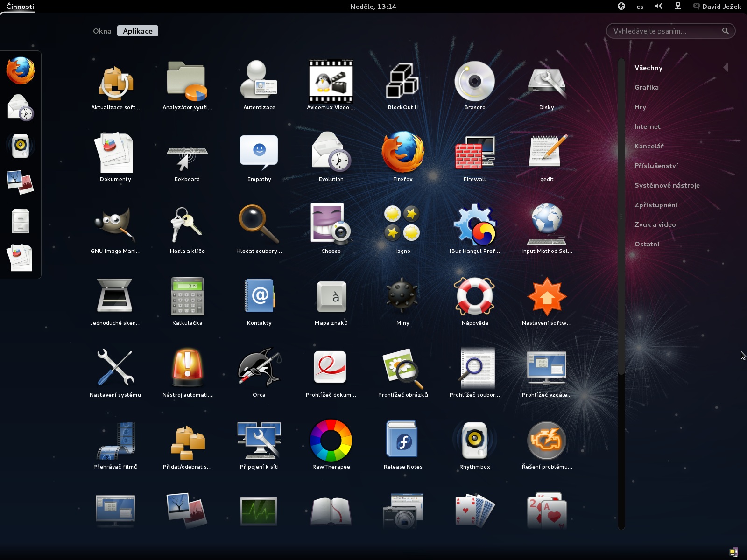Open the David Ježek user menu
The width and height of the screenshot is (747, 560).
pyautogui.click(x=717, y=6)
